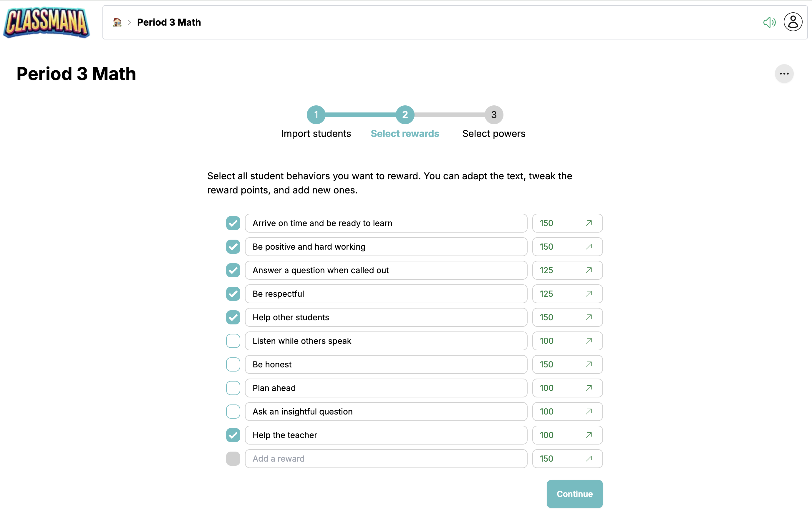
Task: Click arrow icon for Plan ahead points
Action: pyautogui.click(x=589, y=388)
